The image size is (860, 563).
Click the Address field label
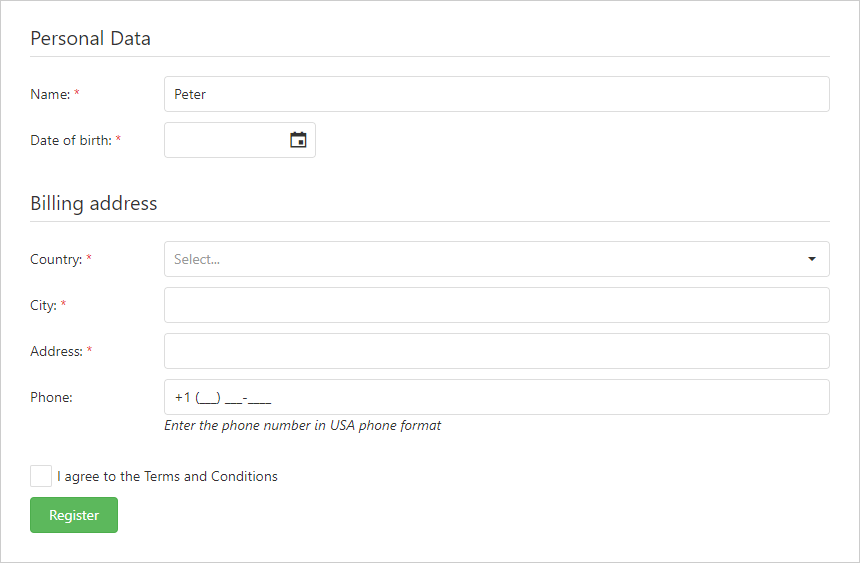[56, 351]
